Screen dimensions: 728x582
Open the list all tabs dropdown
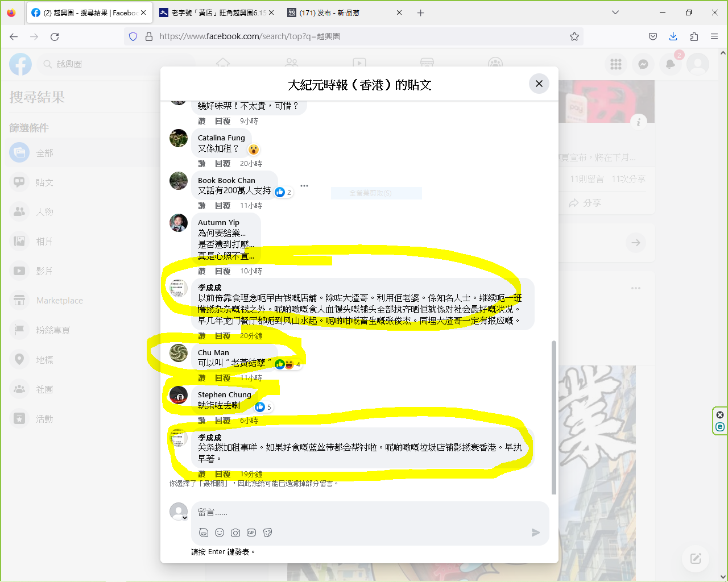[615, 13]
